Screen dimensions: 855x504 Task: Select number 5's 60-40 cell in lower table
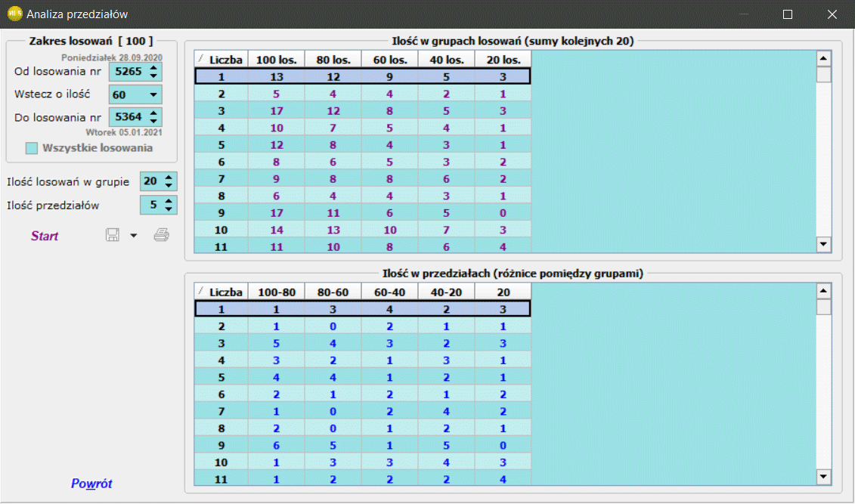pyautogui.click(x=390, y=377)
